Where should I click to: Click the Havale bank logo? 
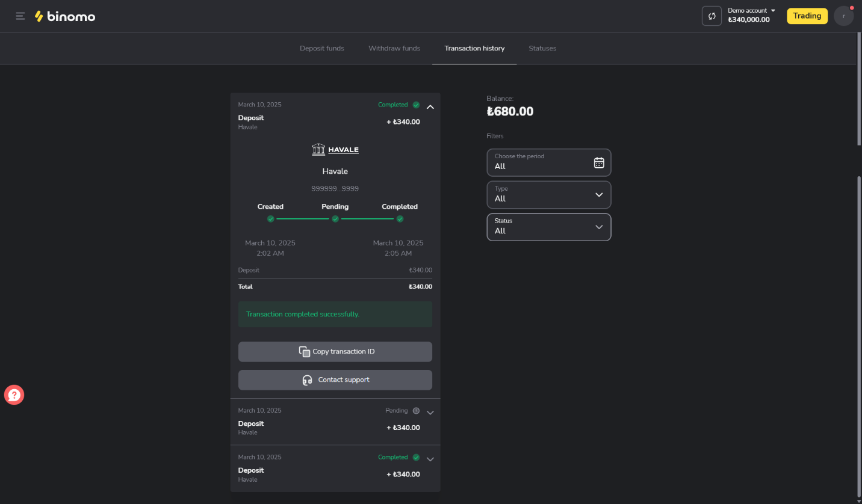335,150
